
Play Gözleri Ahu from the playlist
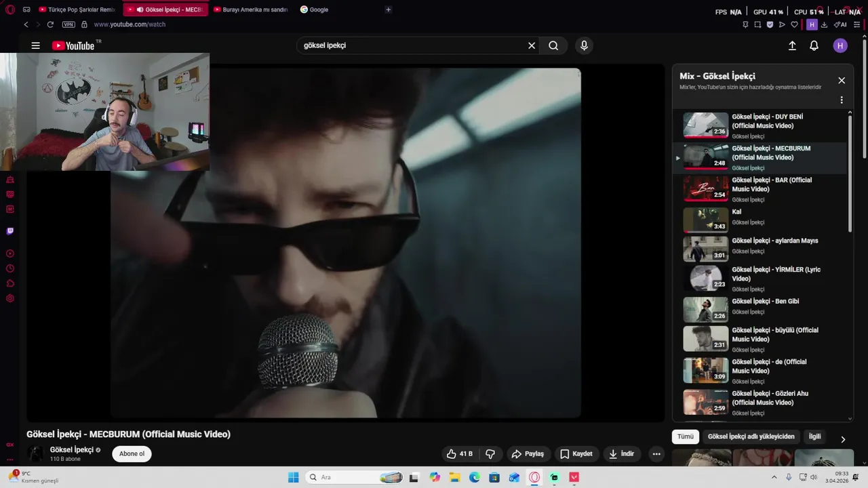pyautogui.click(x=759, y=402)
